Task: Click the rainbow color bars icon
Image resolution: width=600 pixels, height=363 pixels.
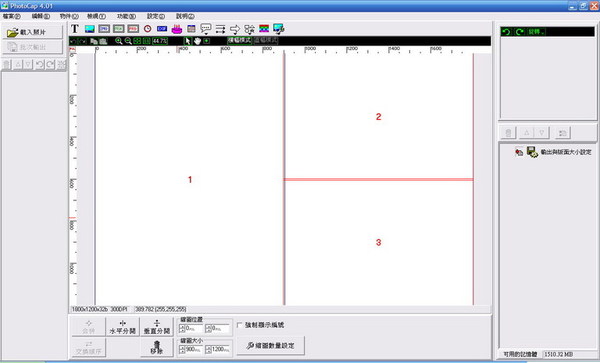Action: 264,29
